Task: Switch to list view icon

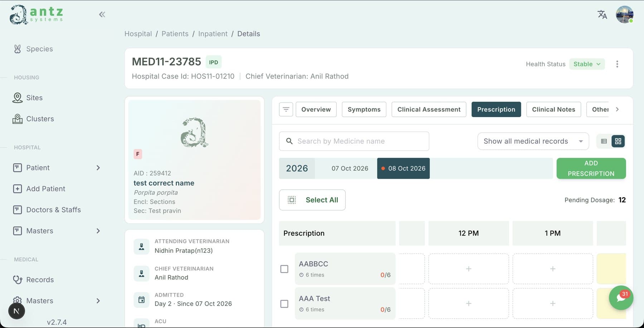Action: click(604, 141)
